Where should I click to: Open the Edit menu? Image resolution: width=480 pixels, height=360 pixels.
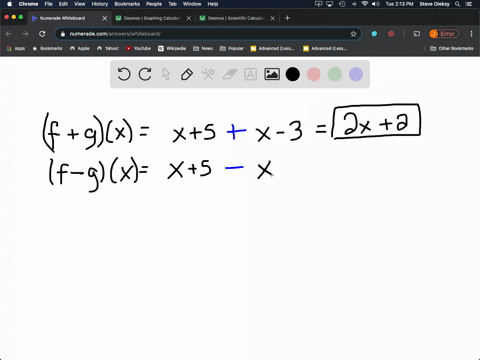click(x=63, y=4)
